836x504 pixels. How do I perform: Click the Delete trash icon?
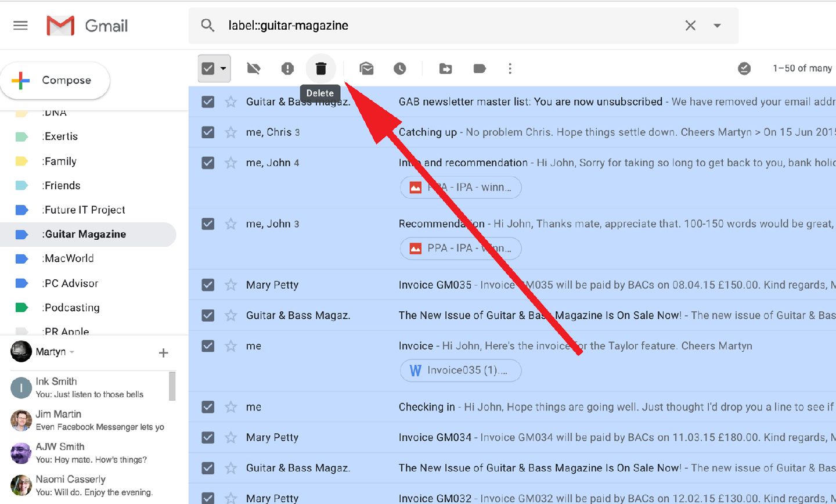point(321,69)
